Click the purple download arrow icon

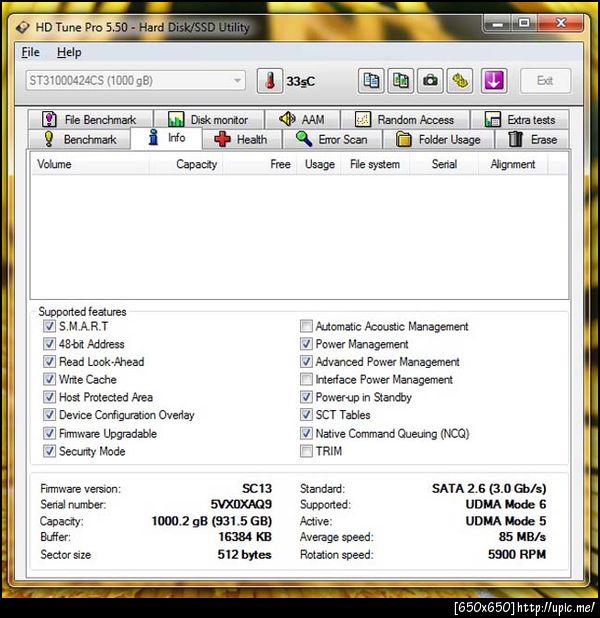[494, 81]
